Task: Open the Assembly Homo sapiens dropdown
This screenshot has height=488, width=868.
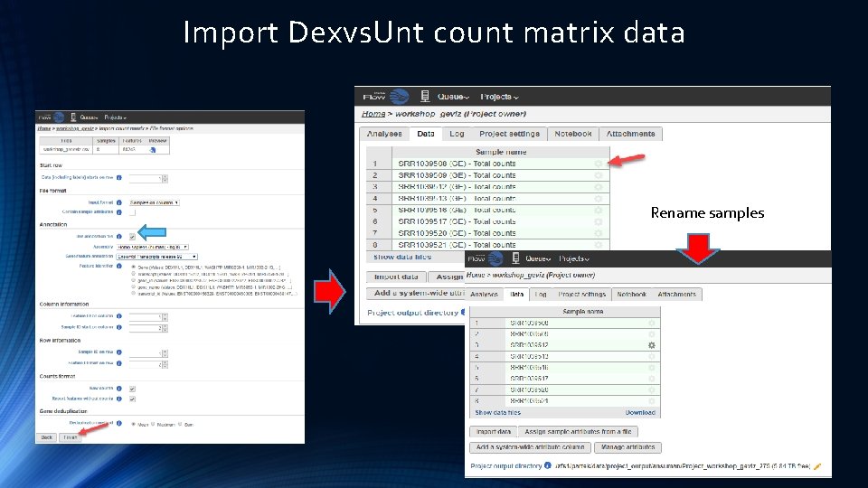Action: point(153,247)
